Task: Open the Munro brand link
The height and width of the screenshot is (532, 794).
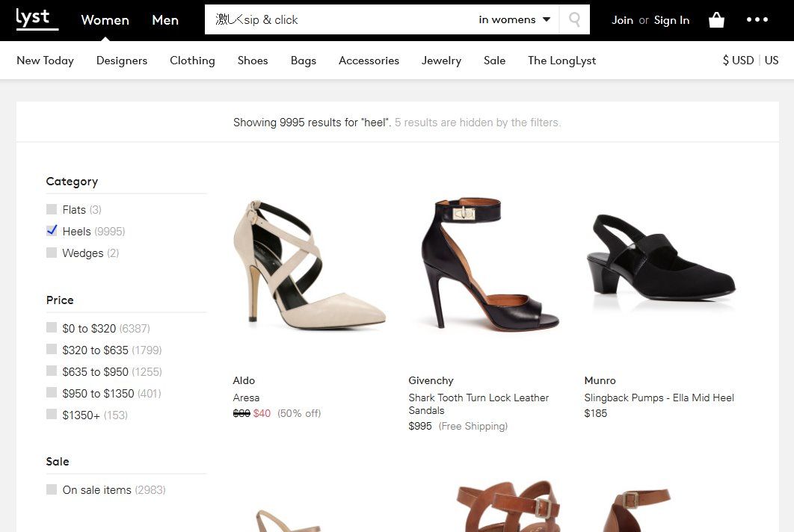Action: click(x=600, y=380)
